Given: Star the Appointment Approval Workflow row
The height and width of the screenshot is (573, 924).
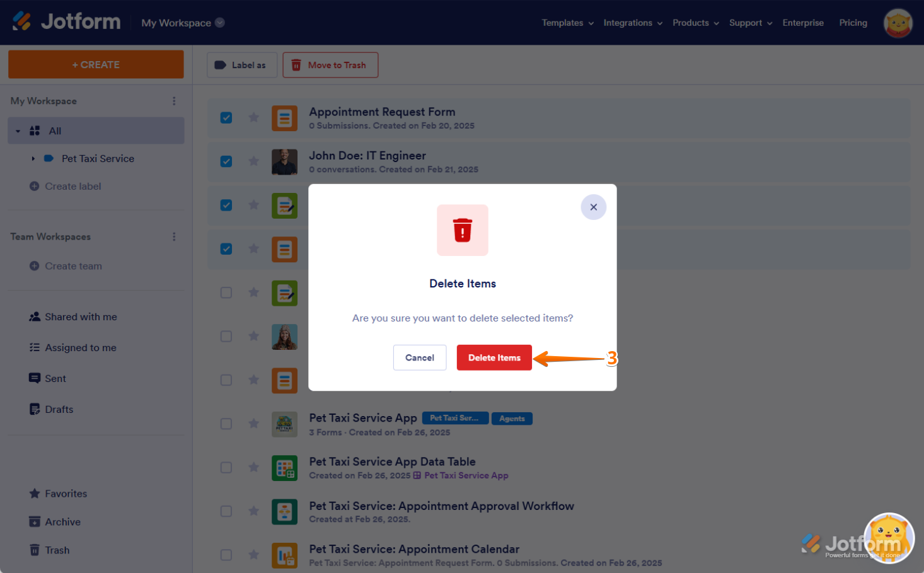Looking at the screenshot, I should [253, 511].
